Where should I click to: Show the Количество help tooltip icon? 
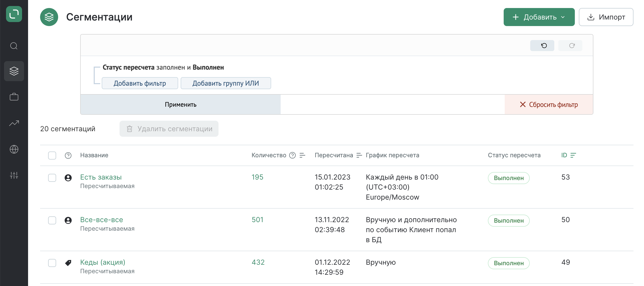292,155
